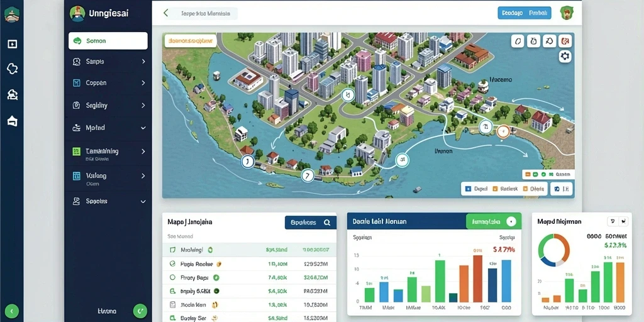Open the monitor icon in the left icon rail
The width and height of the screenshot is (644, 322).
pos(12,44)
